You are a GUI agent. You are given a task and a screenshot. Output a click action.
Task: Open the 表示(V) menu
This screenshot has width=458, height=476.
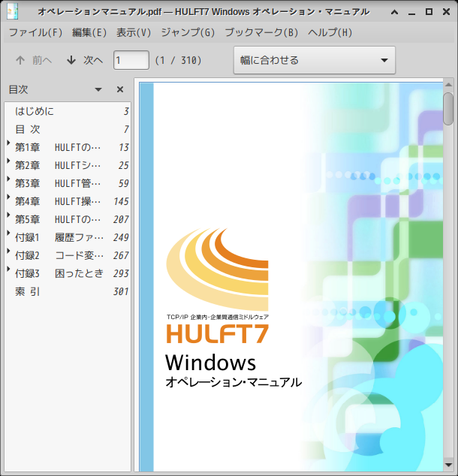[x=134, y=32]
